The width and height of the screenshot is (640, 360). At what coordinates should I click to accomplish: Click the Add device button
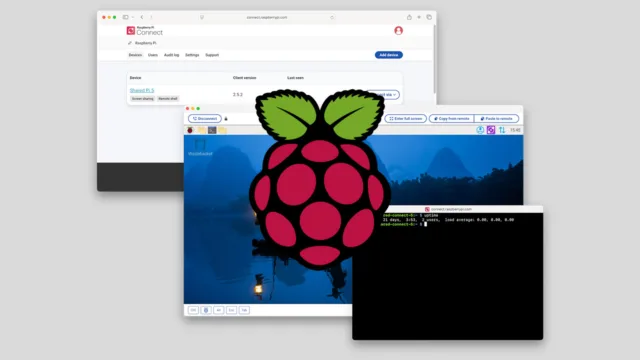point(389,55)
